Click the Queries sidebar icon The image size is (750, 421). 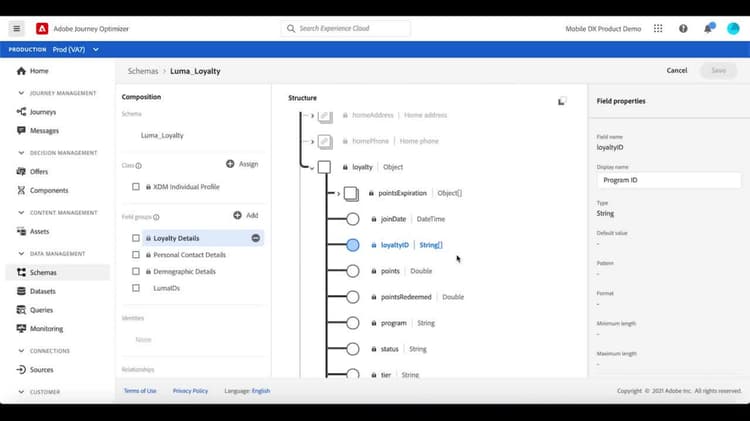pyautogui.click(x=21, y=310)
